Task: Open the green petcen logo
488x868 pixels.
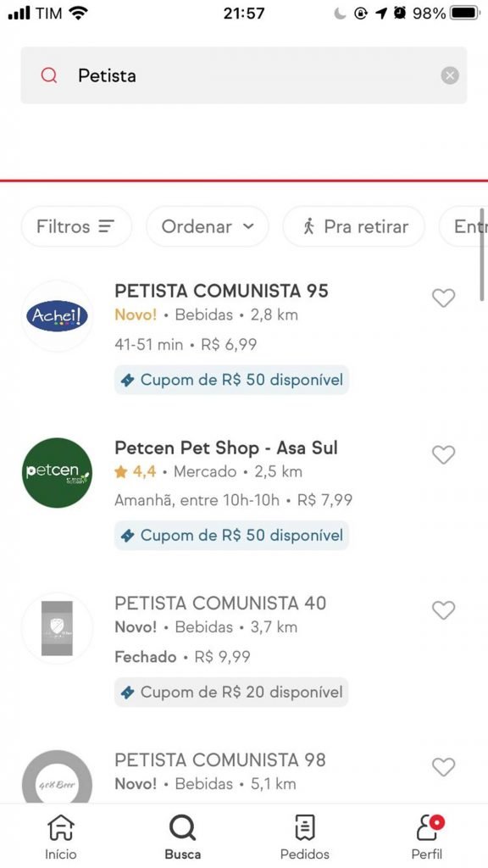Action: pos(57,472)
